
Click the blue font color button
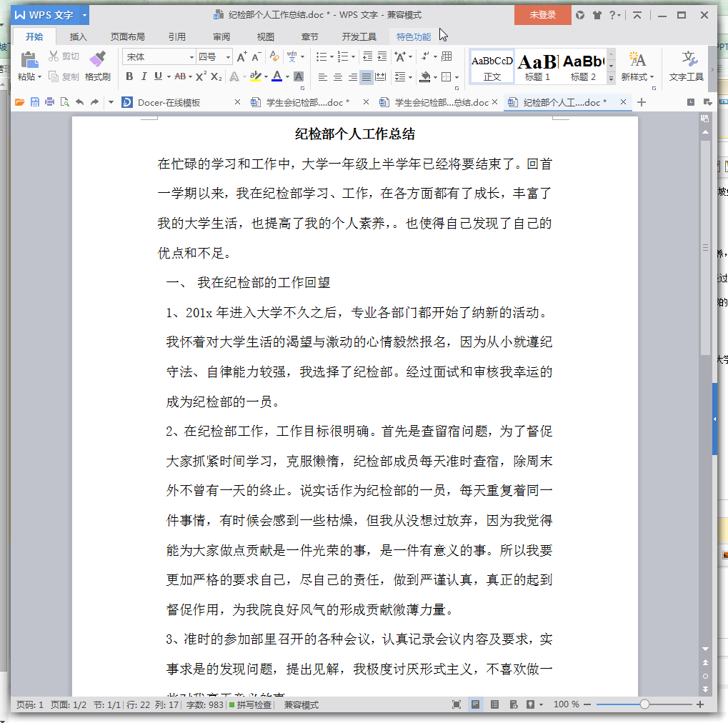276,76
